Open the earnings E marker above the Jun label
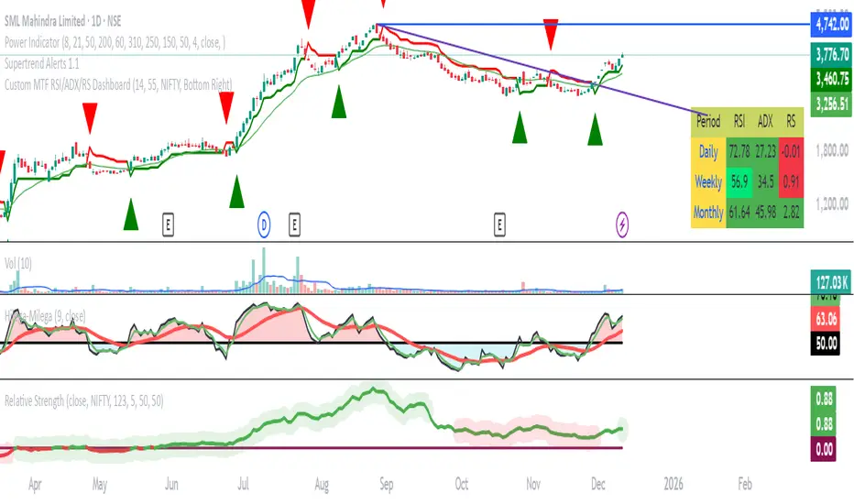 click(168, 225)
